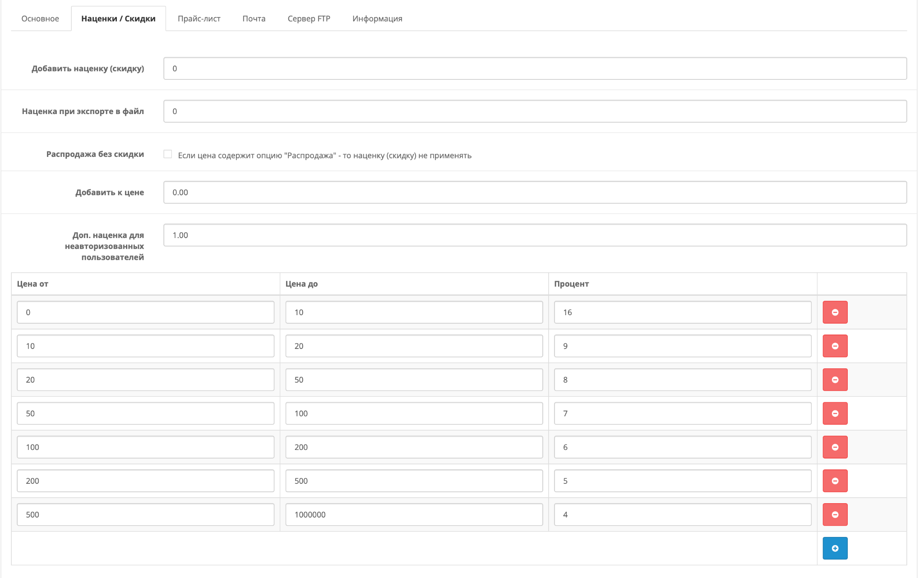This screenshot has height=578, width=924.
Task: Edit the Цена от field in the 8 percent row
Action: coord(145,380)
